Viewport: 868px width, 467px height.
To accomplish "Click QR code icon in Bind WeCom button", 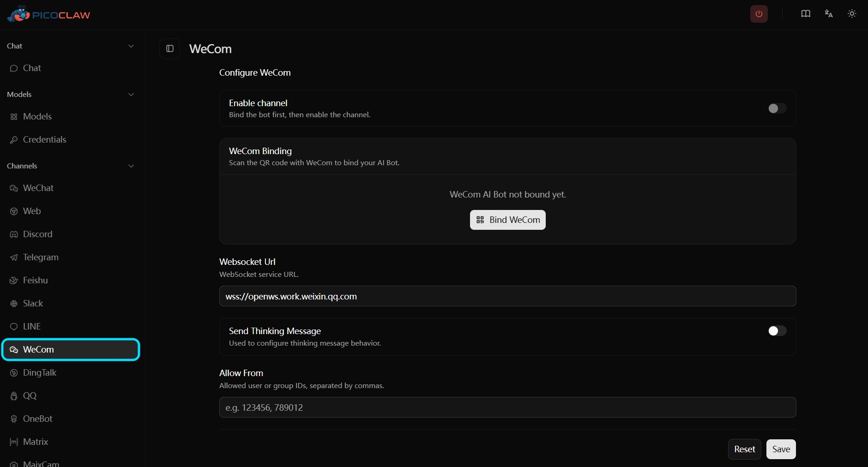I will (480, 220).
